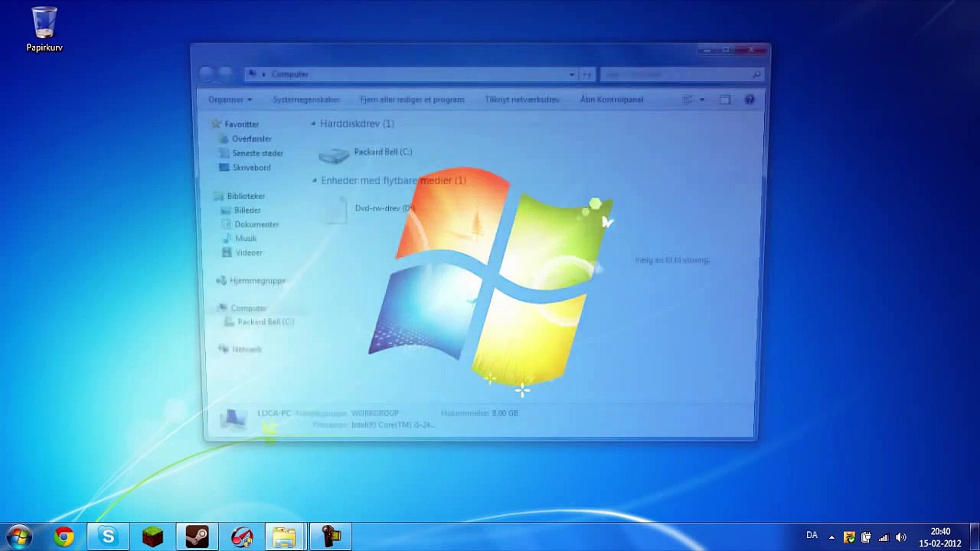980x551 pixels.
Task: Open the network signal tray icon
Action: coord(884,537)
